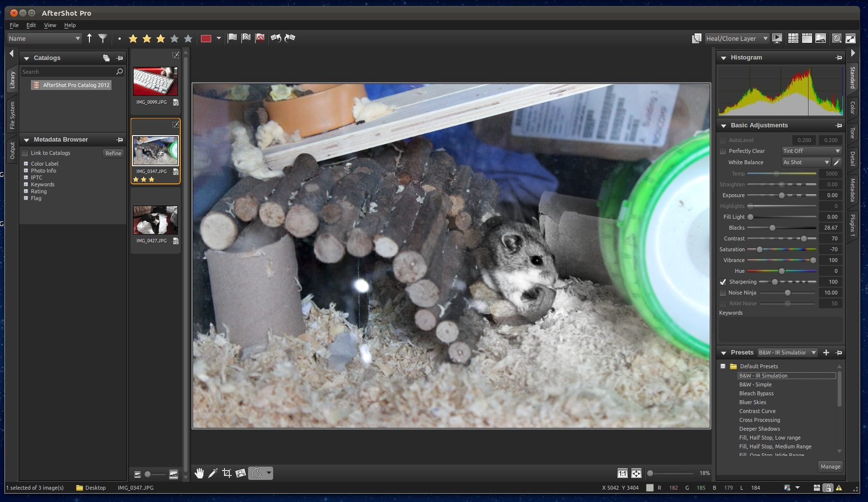This screenshot has height=502, width=868.
Task: Click the Exposure slider handle
Action: pyautogui.click(x=782, y=195)
